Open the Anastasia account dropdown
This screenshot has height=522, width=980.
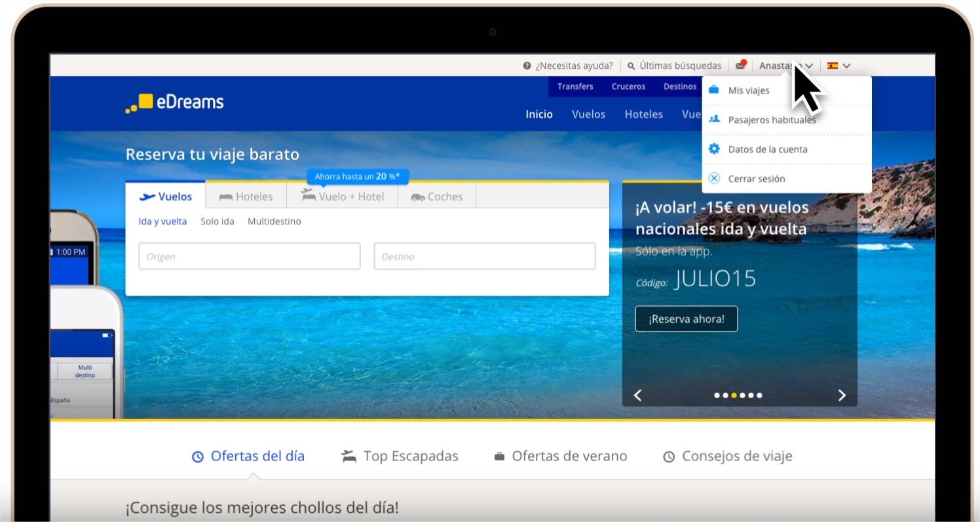(x=786, y=65)
